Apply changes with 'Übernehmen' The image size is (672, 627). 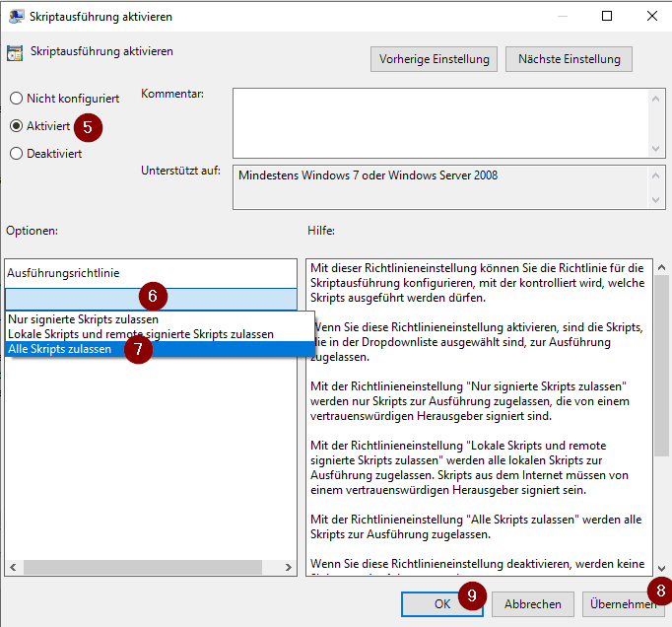(x=621, y=603)
